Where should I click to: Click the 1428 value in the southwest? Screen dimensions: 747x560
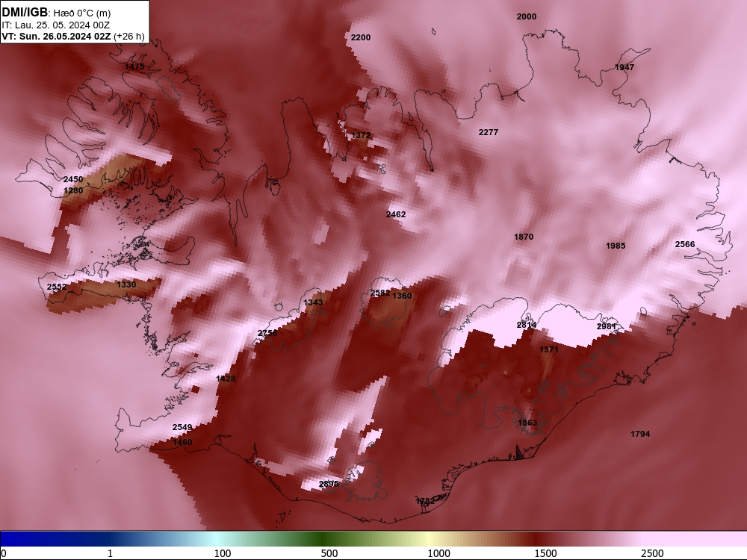226,379
